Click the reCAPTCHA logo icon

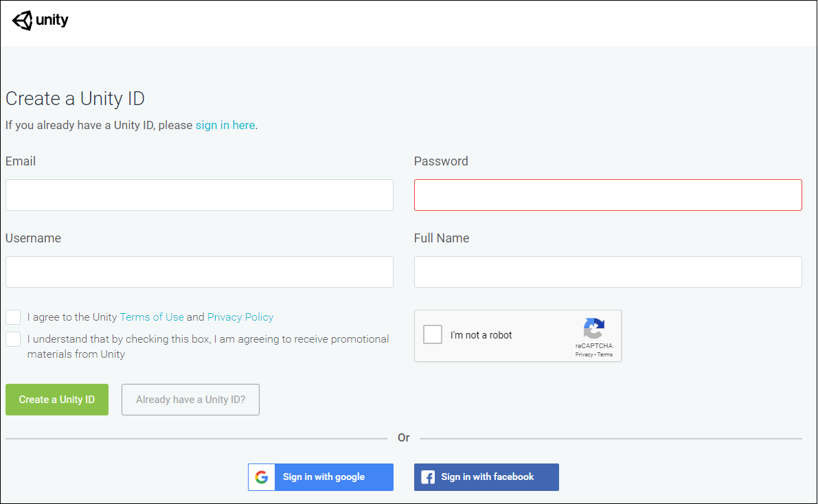[x=594, y=328]
